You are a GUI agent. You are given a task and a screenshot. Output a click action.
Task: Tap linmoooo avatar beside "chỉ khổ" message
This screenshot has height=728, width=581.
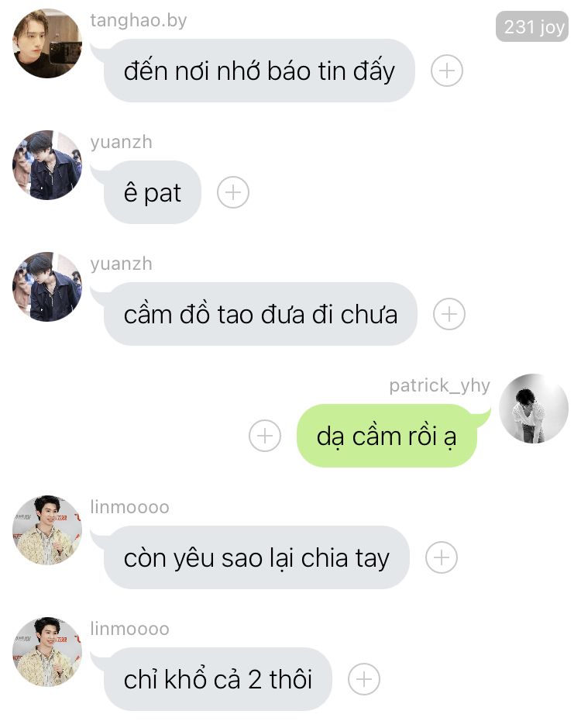(47, 651)
